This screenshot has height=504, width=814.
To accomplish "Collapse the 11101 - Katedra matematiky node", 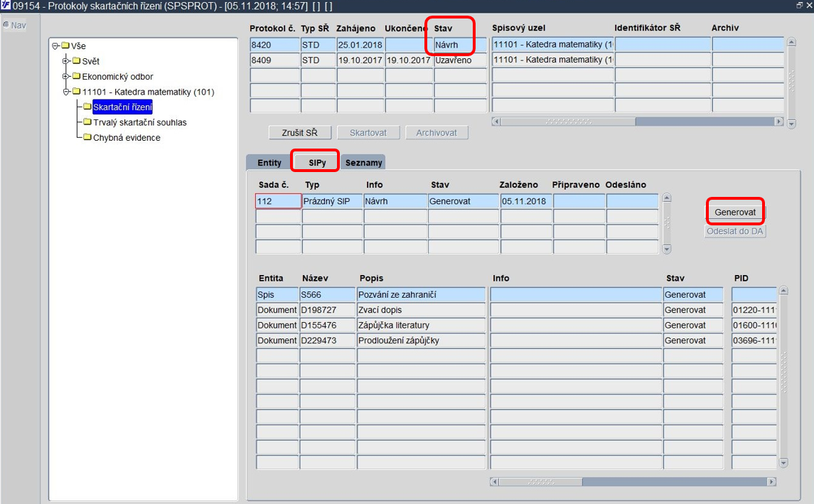I will [66, 92].
